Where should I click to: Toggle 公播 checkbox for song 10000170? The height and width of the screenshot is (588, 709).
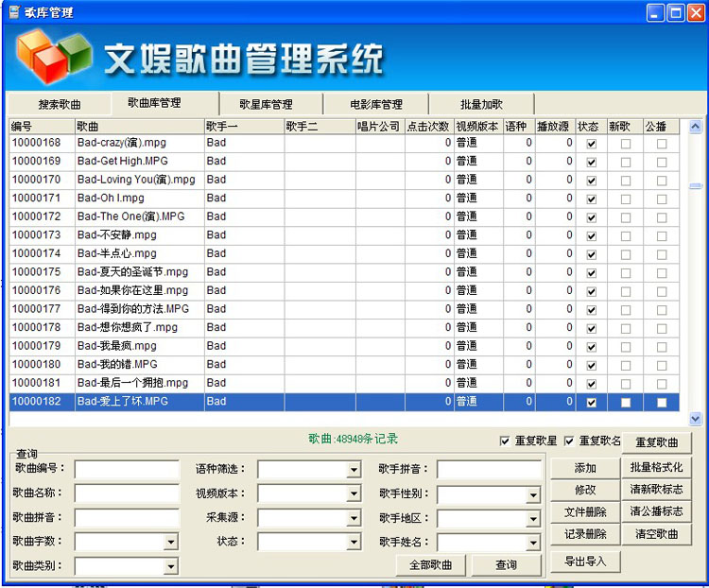click(x=662, y=181)
